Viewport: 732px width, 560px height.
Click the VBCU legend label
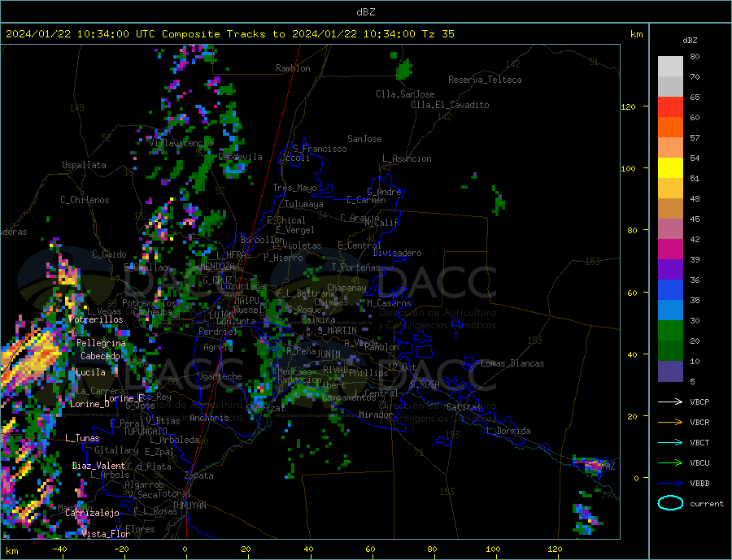click(x=699, y=463)
